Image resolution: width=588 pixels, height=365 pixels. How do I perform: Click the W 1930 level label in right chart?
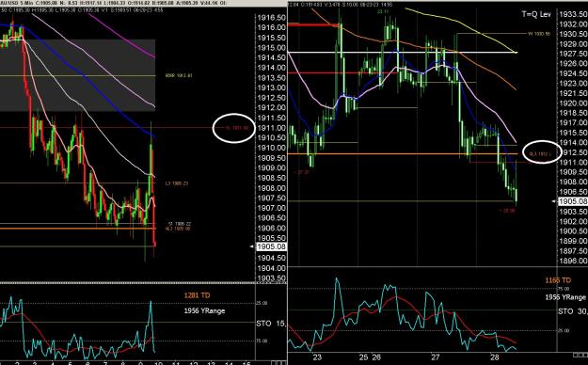pyautogui.click(x=539, y=34)
